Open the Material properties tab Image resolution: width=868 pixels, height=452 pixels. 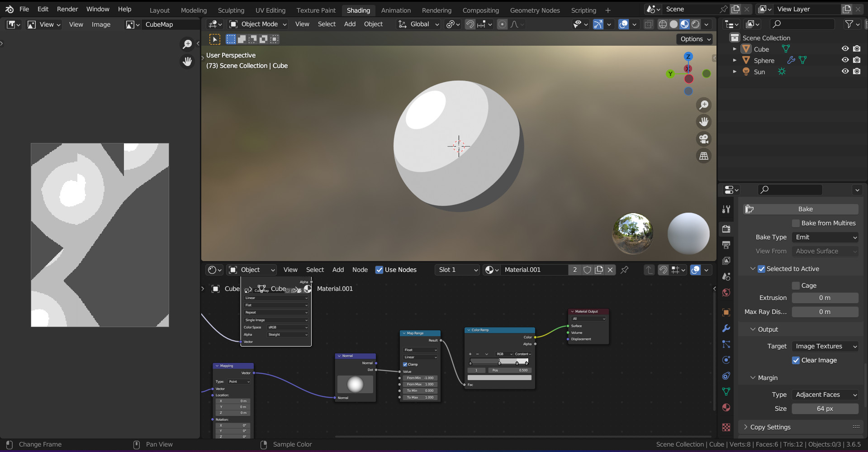[x=726, y=408]
